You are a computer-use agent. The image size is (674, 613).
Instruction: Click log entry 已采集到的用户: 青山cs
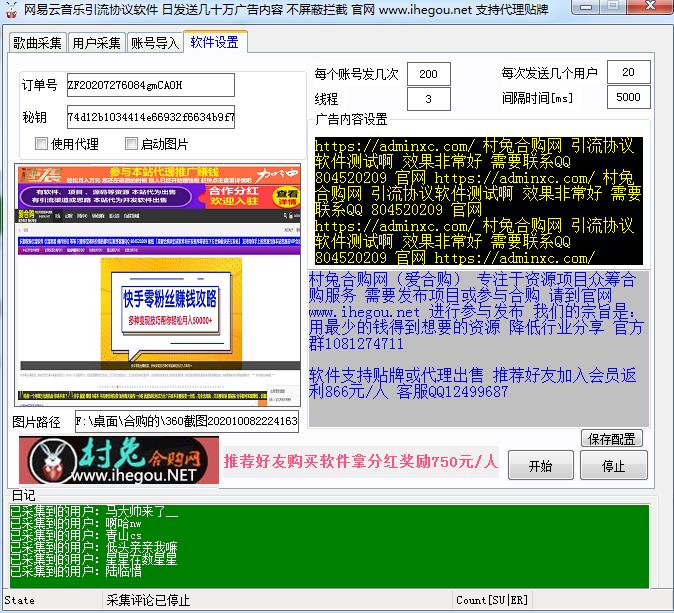[76, 536]
